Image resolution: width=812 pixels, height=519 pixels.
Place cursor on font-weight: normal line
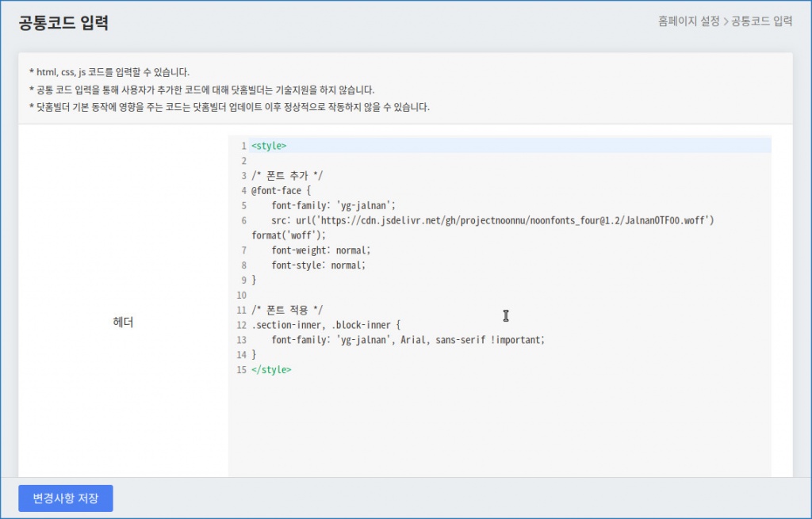tap(320, 250)
